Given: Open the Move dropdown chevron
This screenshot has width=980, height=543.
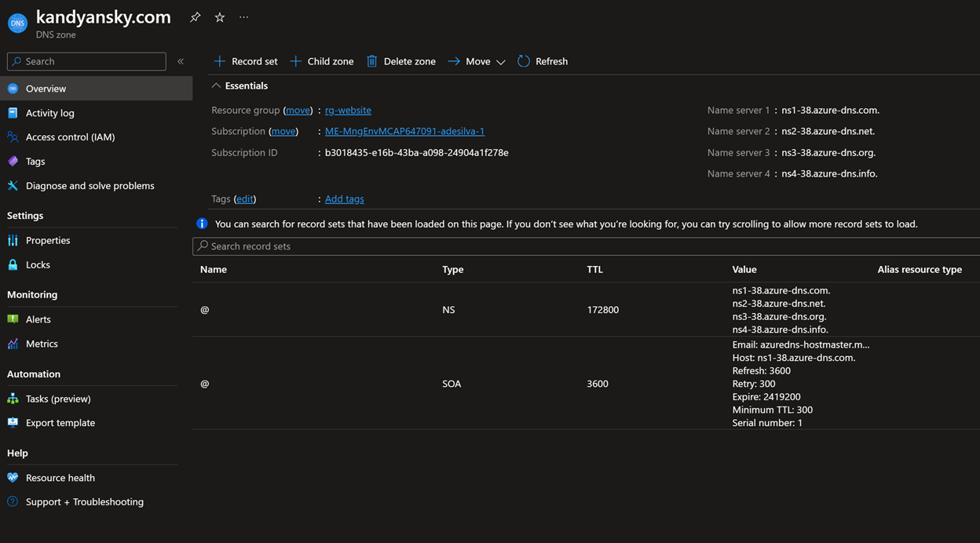Looking at the screenshot, I should 500,62.
